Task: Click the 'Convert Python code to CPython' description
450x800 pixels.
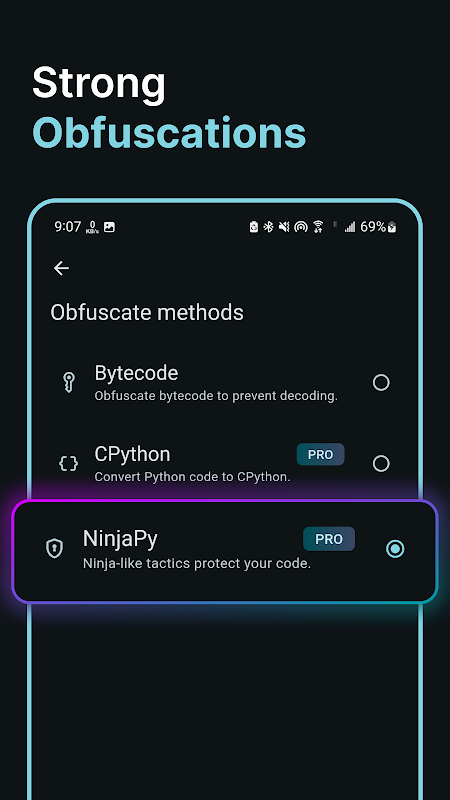Action: 192,478
